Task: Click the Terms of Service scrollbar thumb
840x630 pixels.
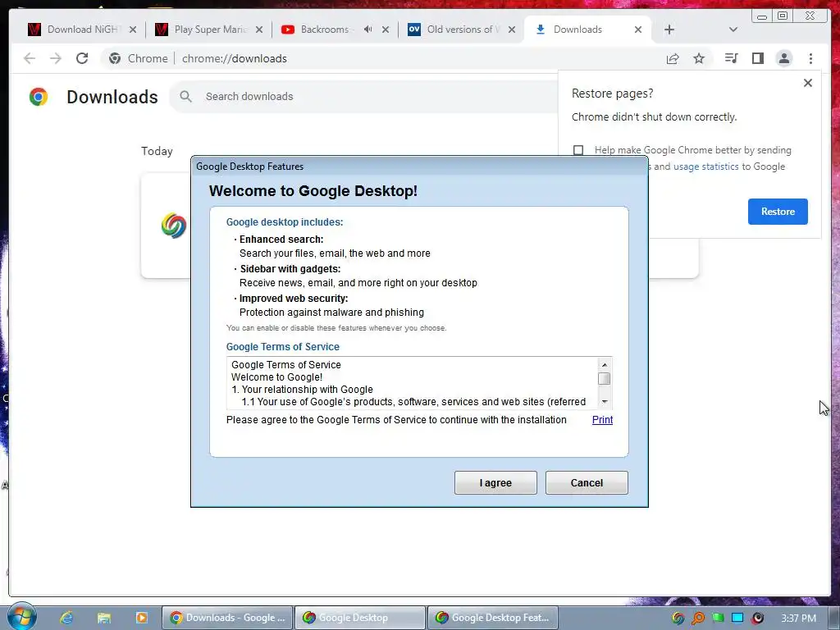Action: 605,379
